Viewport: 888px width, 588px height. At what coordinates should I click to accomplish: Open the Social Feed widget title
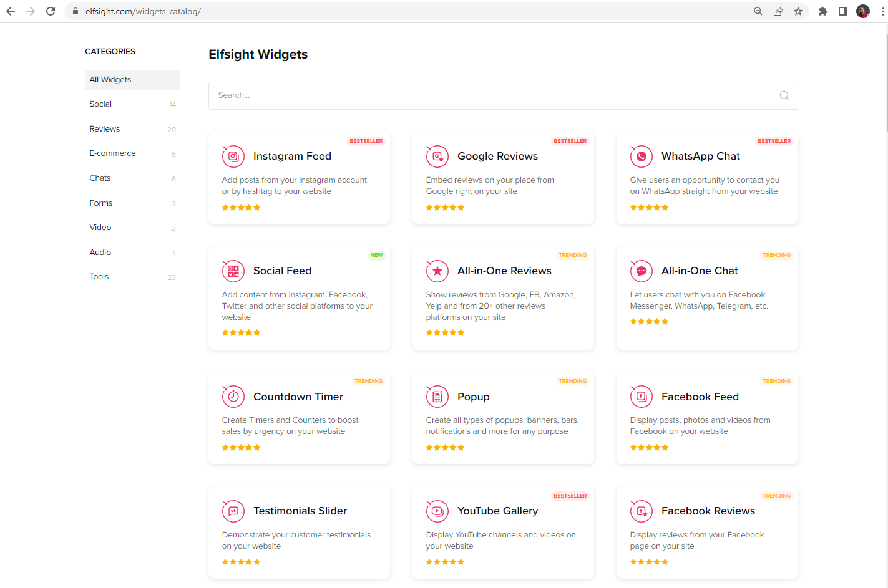click(282, 271)
